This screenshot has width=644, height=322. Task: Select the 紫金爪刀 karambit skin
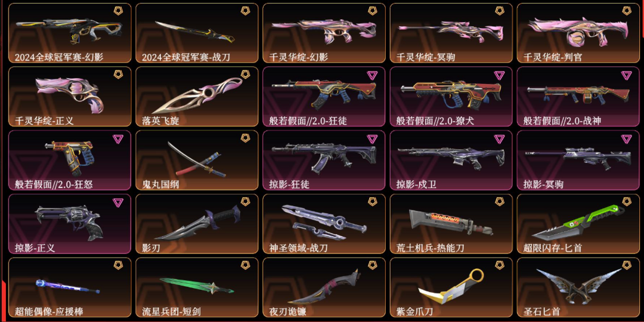tap(451, 287)
